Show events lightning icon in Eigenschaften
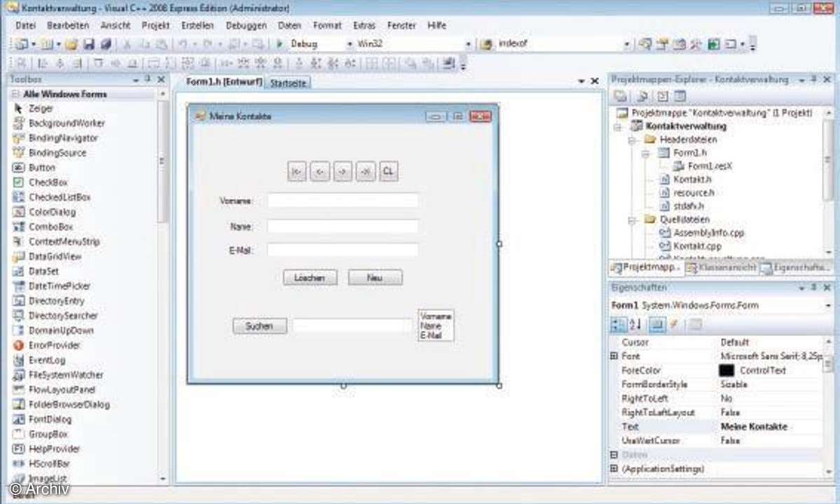 (x=675, y=324)
